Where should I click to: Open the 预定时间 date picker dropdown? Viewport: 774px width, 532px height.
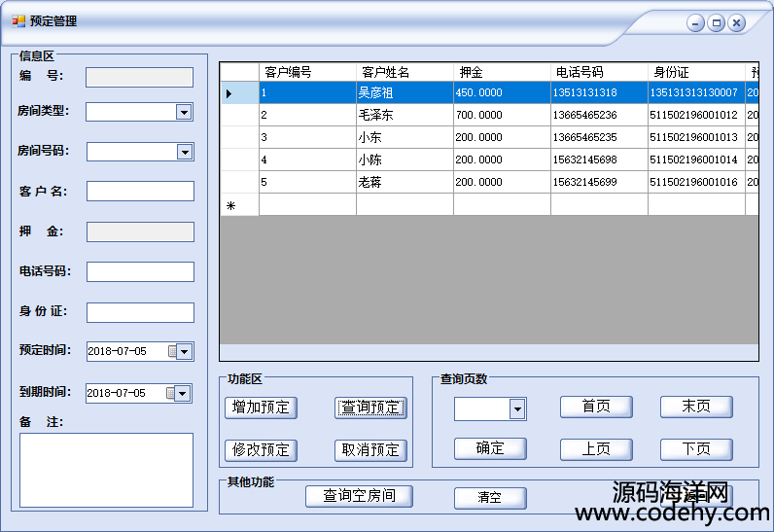point(184,351)
